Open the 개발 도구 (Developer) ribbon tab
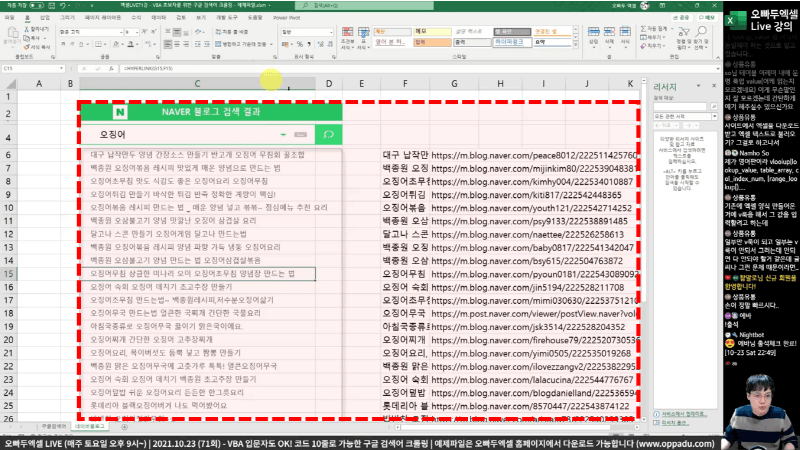The image size is (800, 450). click(227, 17)
